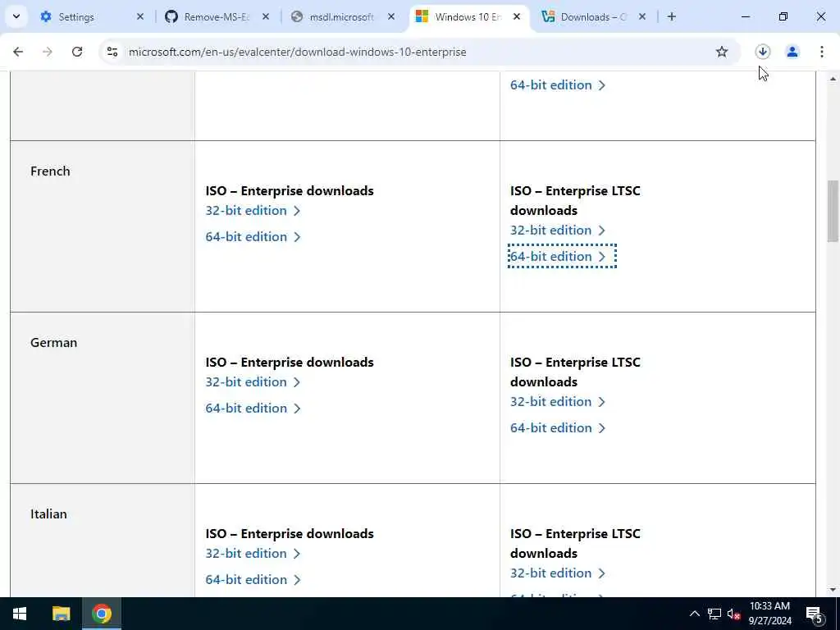Image resolution: width=840 pixels, height=630 pixels.
Task: Click the topmost LTSC 64-bit edition link
Action: click(x=558, y=85)
